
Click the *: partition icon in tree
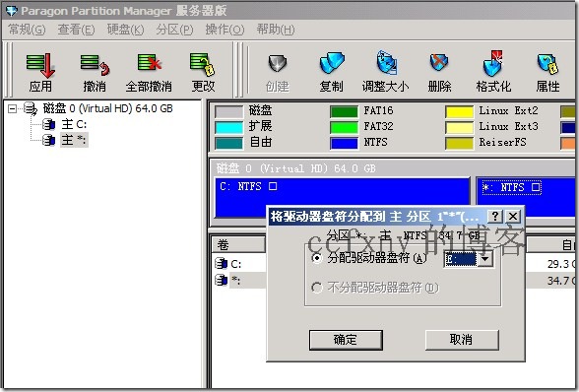coord(49,140)
